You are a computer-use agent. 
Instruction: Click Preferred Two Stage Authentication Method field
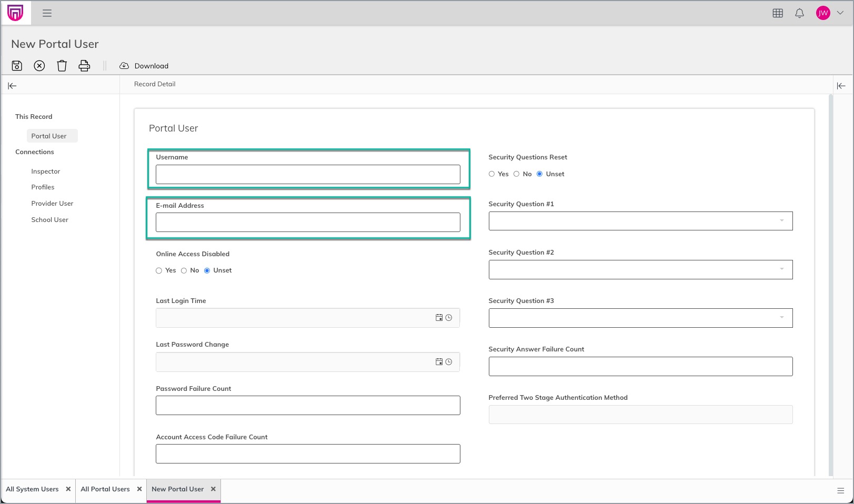640,415
